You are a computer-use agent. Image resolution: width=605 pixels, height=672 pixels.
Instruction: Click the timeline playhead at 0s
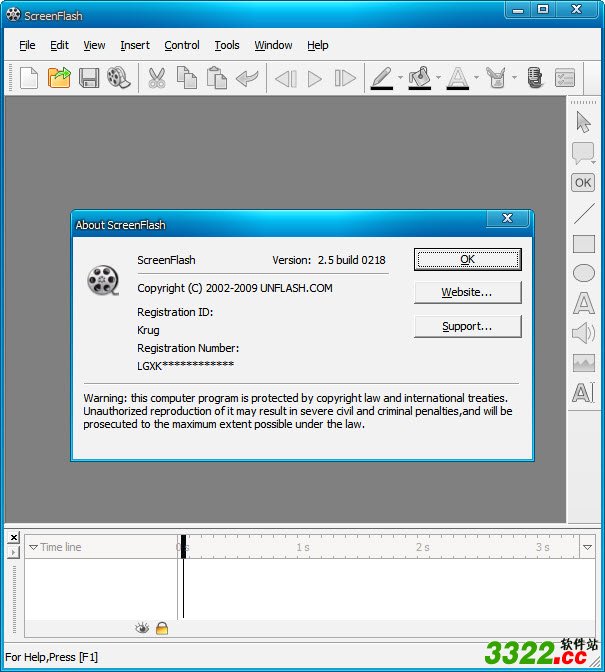point(183,546)
